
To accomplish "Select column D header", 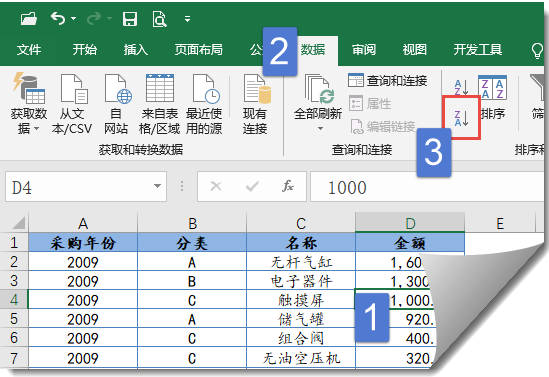I will click(410, 223).
